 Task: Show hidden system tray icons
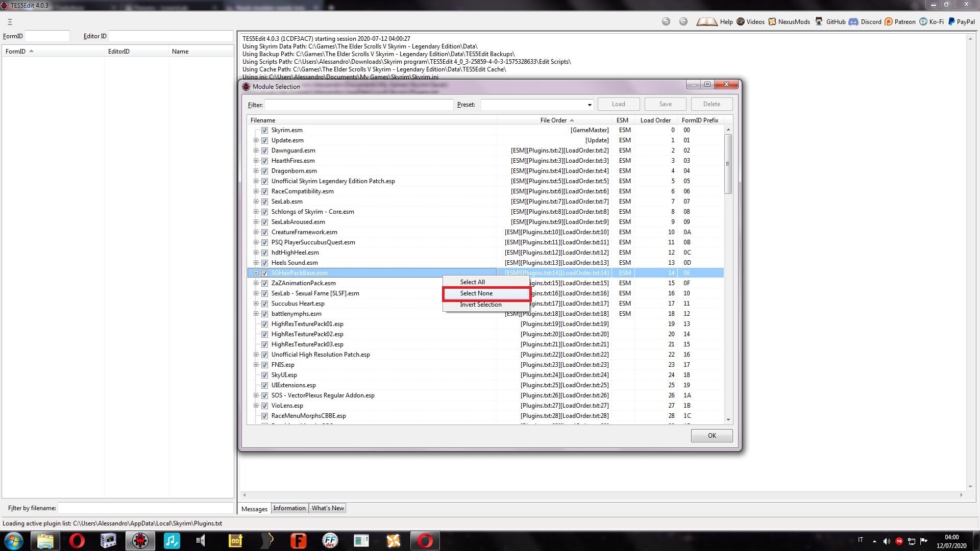pyautogui.click(x=874, y=541)
